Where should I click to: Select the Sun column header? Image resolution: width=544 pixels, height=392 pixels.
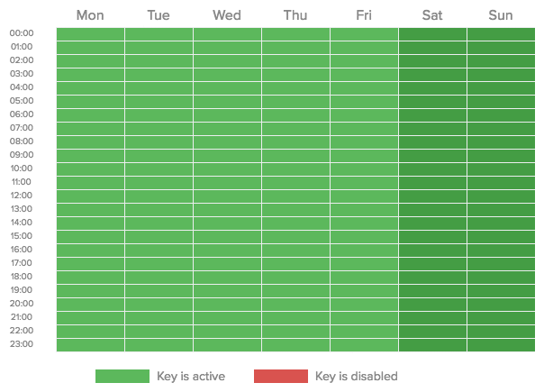point(501,15)
